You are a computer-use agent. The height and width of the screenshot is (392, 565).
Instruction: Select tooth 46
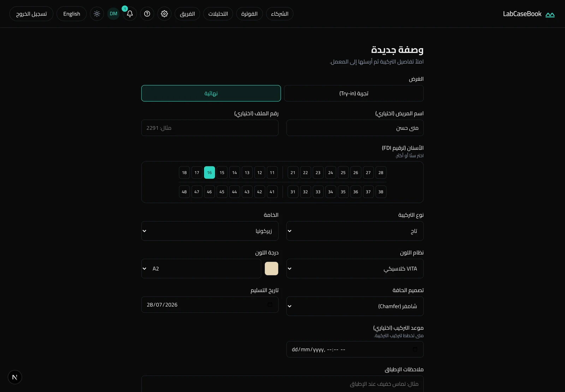point(209,192)
